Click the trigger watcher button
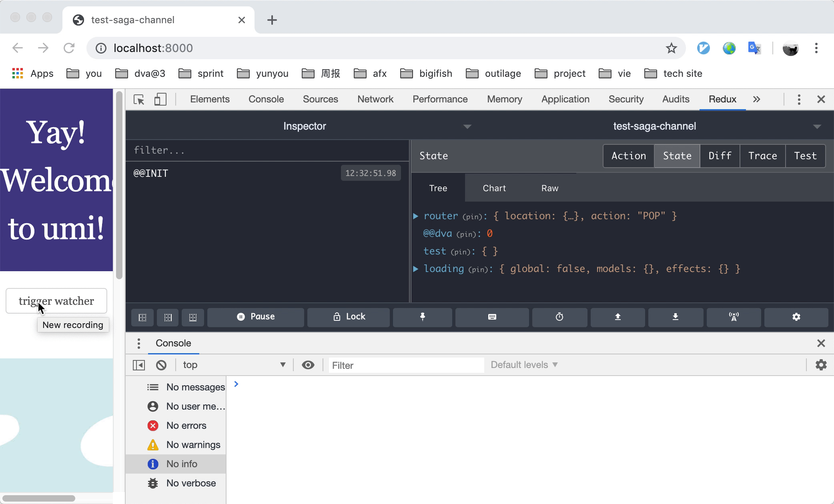The height and width of the screenshot is (504, 834). coord(56,301)
